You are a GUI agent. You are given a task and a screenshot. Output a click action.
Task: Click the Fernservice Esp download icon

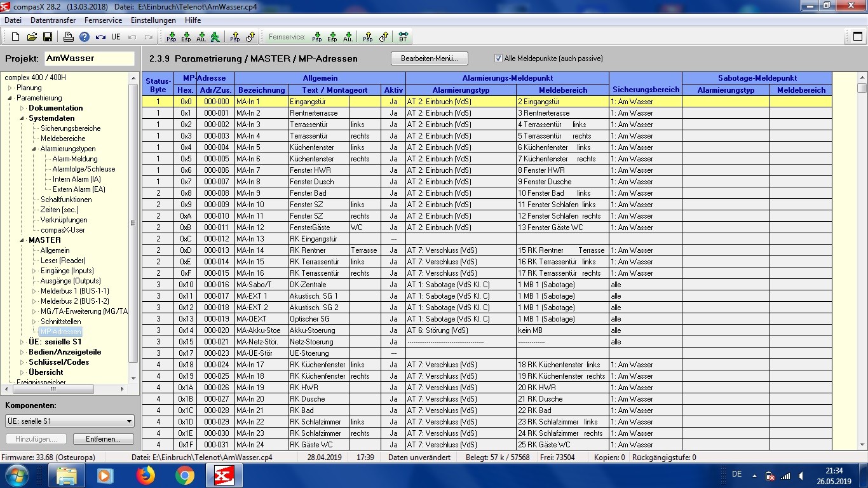pos(332,37)
